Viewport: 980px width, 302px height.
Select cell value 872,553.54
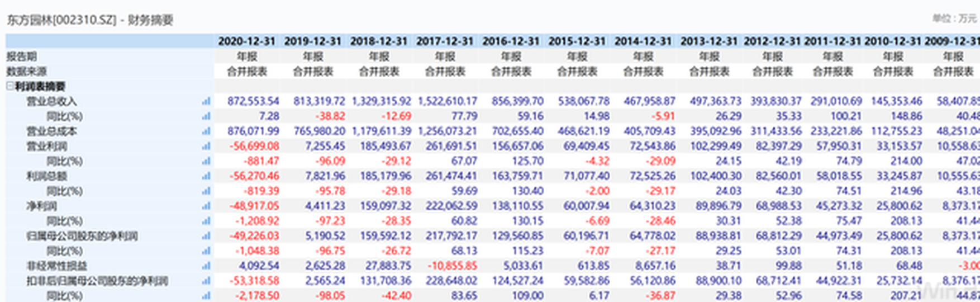[253, 101]
